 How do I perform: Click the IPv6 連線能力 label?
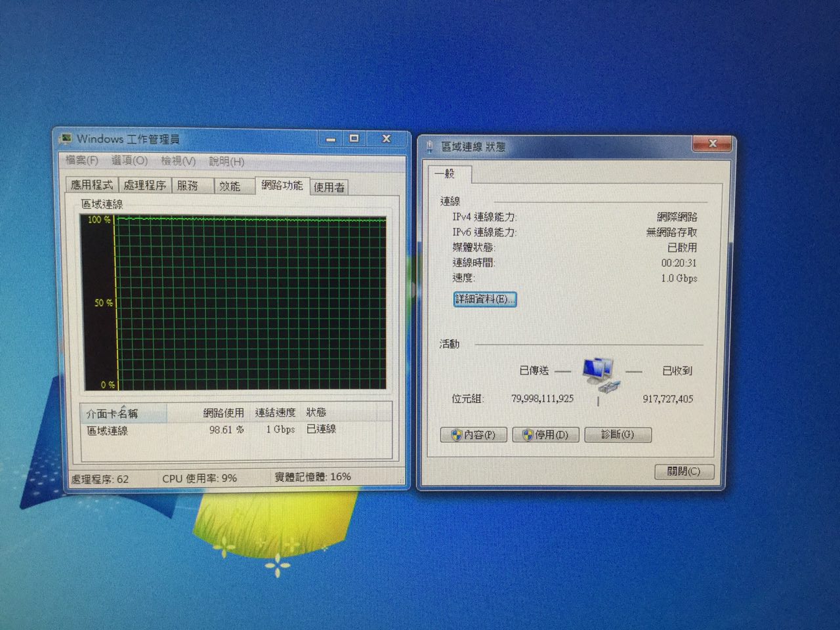484,232
